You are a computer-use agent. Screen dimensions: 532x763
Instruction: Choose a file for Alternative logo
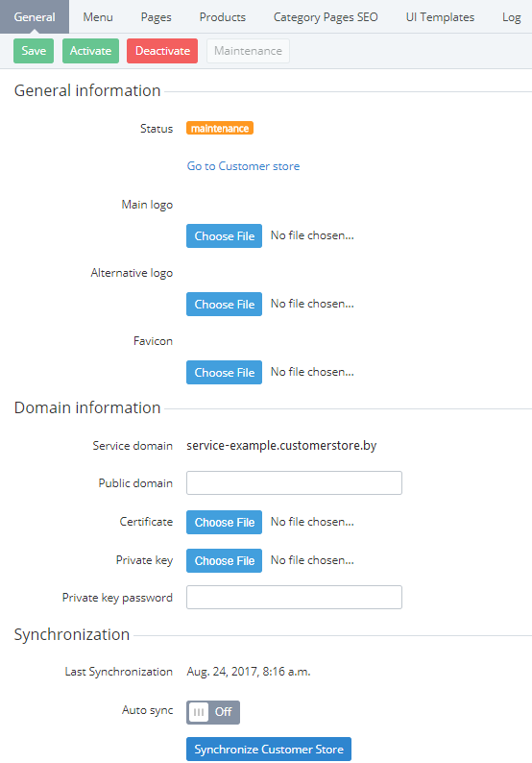tap(224, 304)
